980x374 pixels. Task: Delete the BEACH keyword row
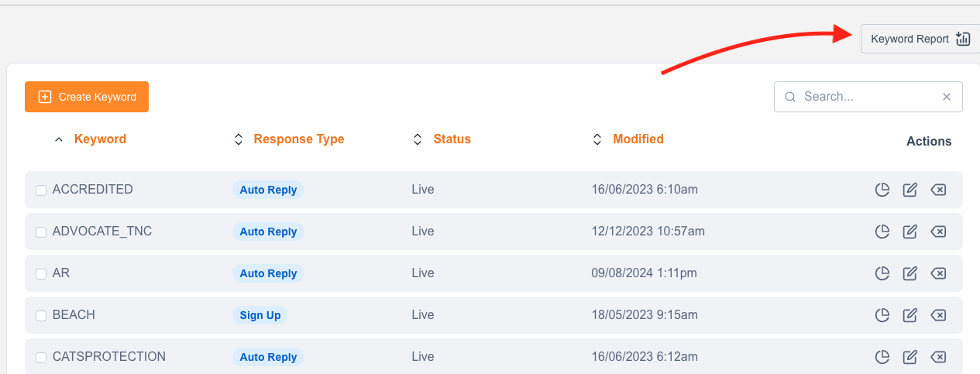click(x=937, y=315)
